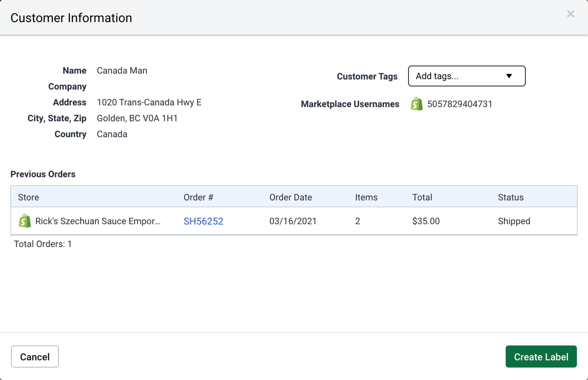
Task: Dismiss the dialog with the X icon
Action: pos(571,14)
